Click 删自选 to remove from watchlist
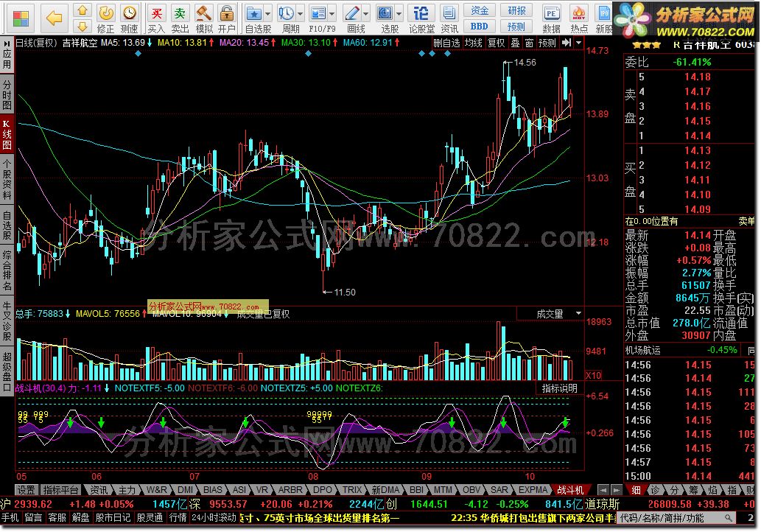The image size is (761, 532). (446, 43)
